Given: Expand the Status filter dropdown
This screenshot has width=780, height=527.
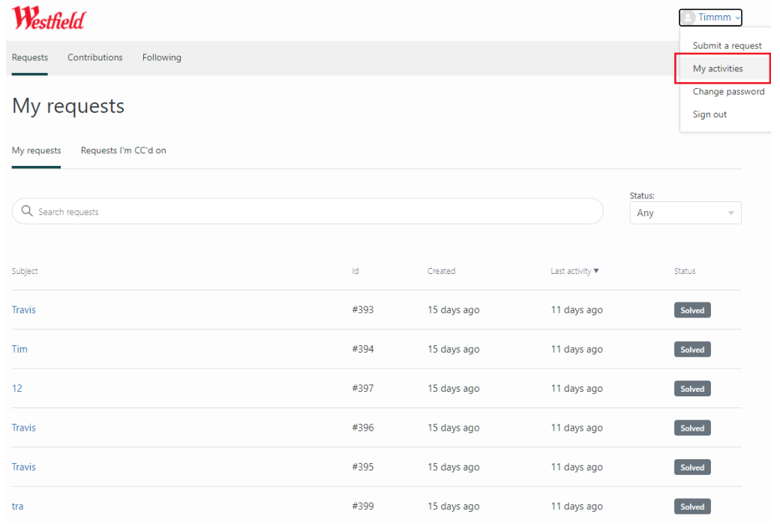Looking at the screenshot, I should point(685,213).
